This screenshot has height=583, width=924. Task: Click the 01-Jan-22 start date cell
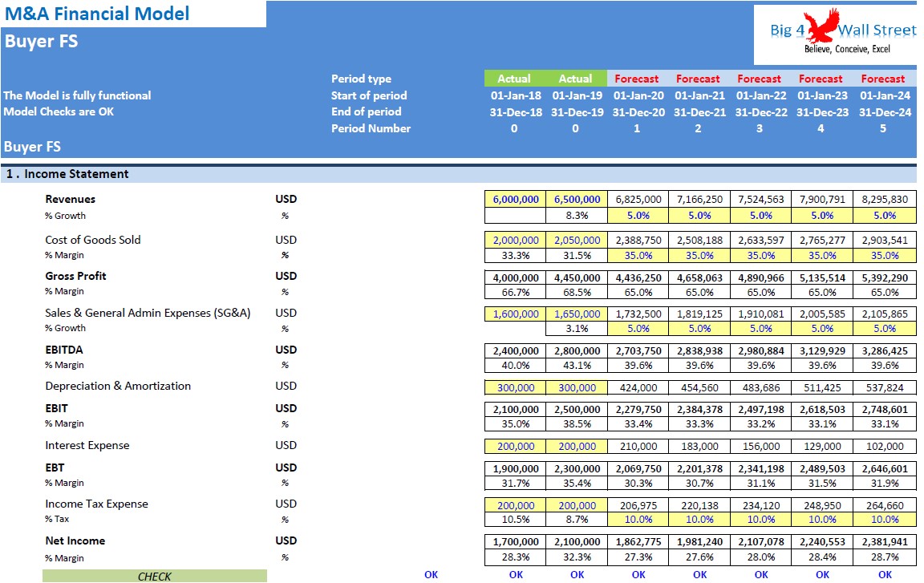tap(760, 95)
